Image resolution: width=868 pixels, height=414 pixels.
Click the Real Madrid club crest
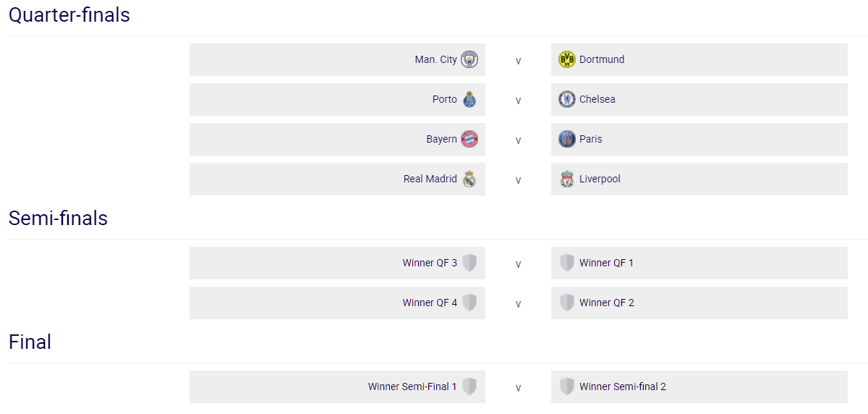click(469, 179)
